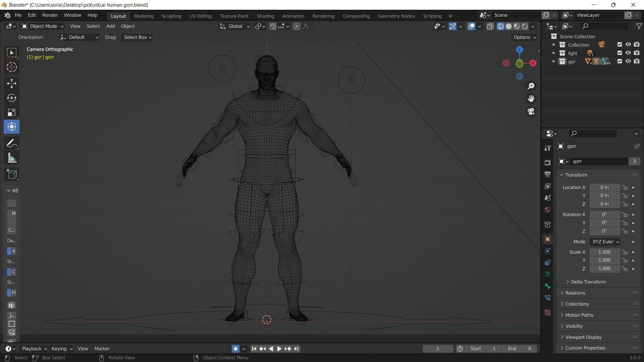Screen dimensions: 644x362
Task: Open the View Layer properties tab
Action: [547, 186]
